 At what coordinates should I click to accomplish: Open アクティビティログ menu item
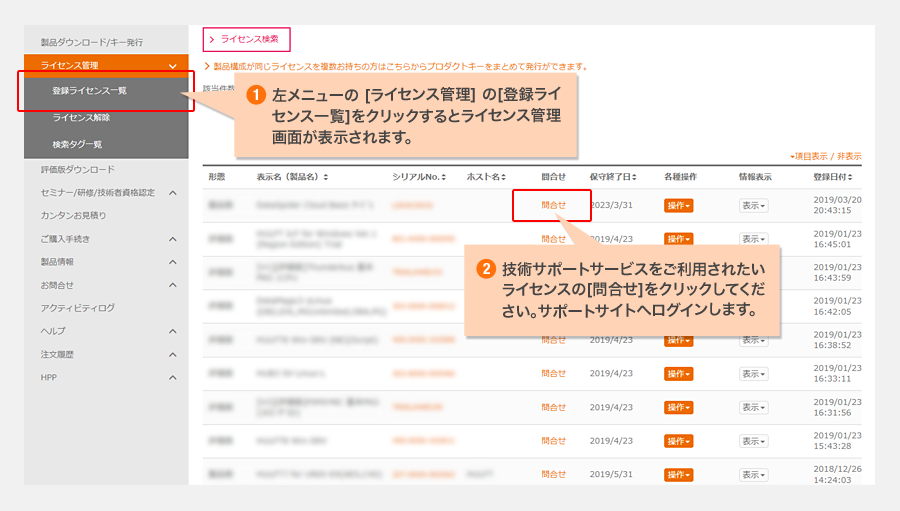click(77, 308)
